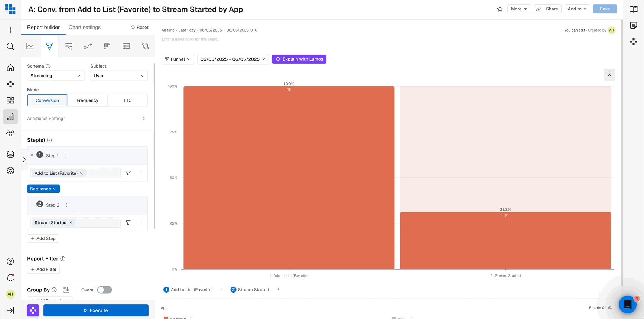644x319 pixels.
Task: Collapse the sidebar with the arrow icon
Action: click(10, 310)
